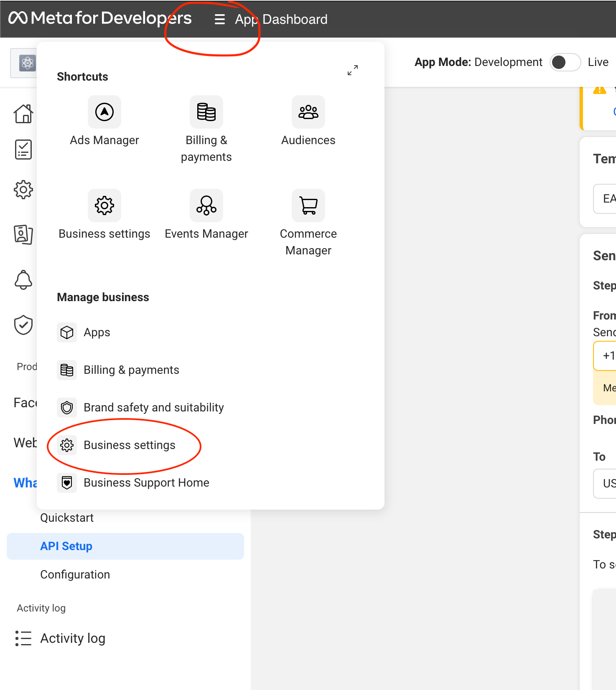Viewport: 616px width, 690px height.
Task: Click the sidebar checklist icon
Action: point(23,150)
